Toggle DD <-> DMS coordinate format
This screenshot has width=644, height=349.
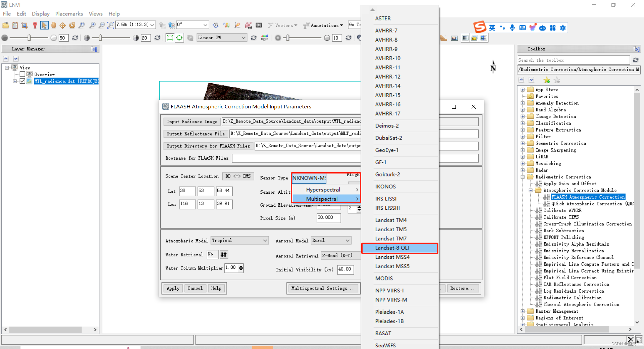[x=238, y=176]
